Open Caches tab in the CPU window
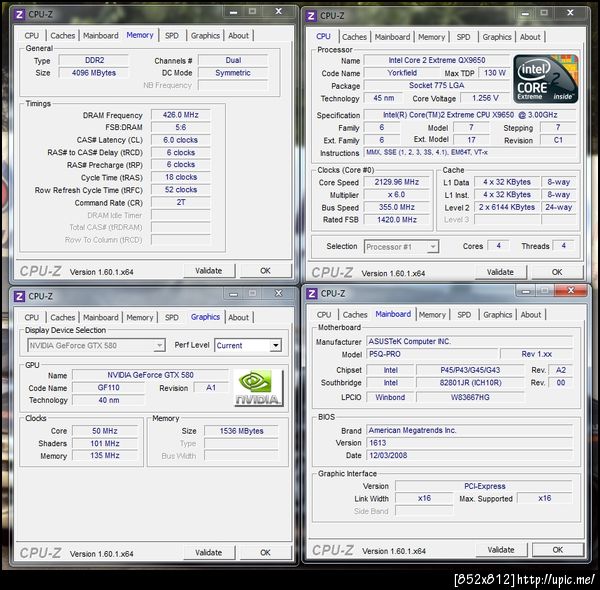The height and width of the screenshot is (590, 600). tap(354, 37)
